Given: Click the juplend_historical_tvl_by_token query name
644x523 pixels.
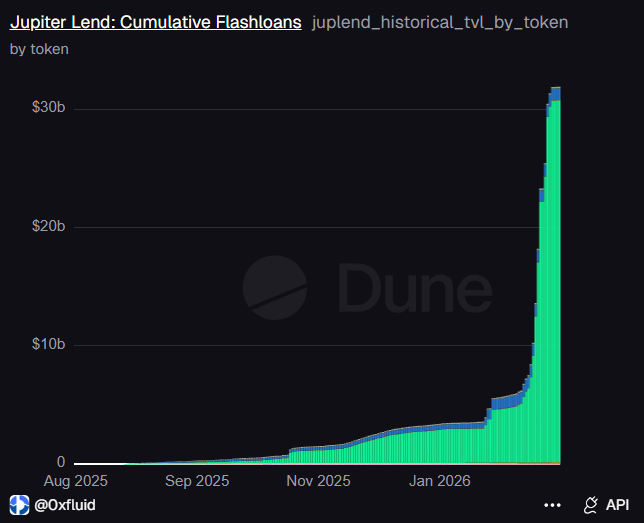Looking at the screenshot, I should click(x=440, y=23).
